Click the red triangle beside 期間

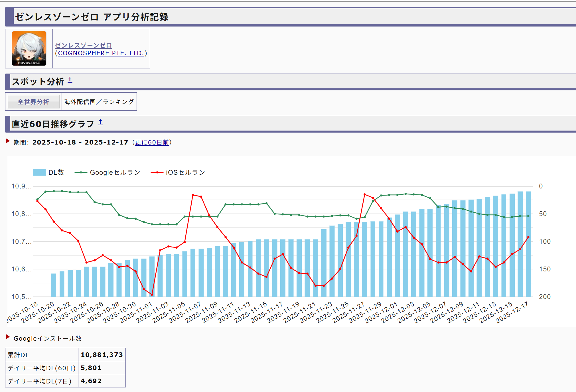pos(8,141)
